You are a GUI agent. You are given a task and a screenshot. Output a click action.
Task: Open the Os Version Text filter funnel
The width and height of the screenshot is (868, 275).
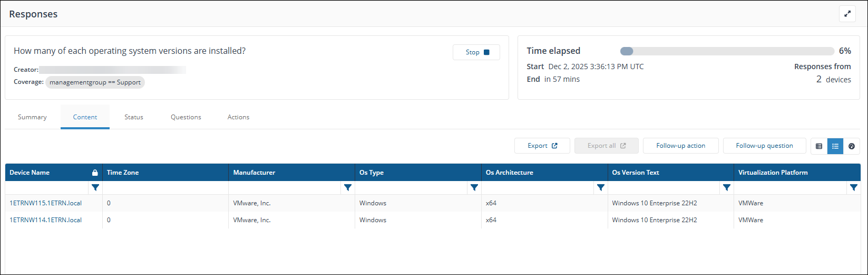coord(726,187)
